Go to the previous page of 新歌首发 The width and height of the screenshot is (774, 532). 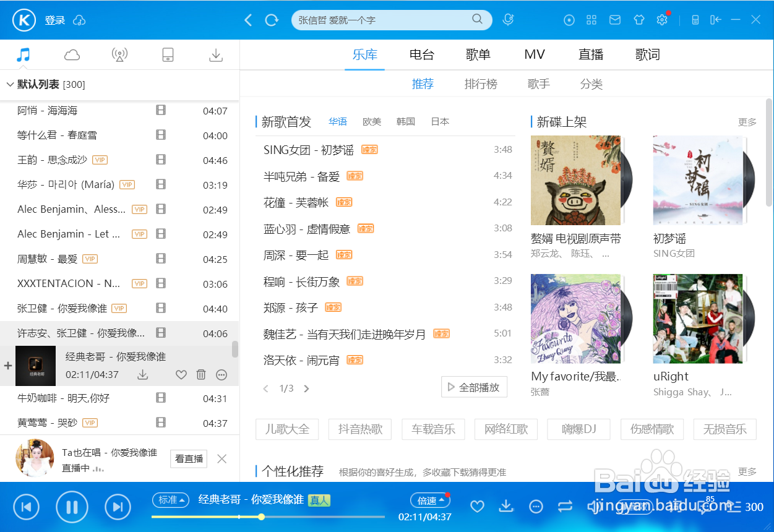coord(266,388)
